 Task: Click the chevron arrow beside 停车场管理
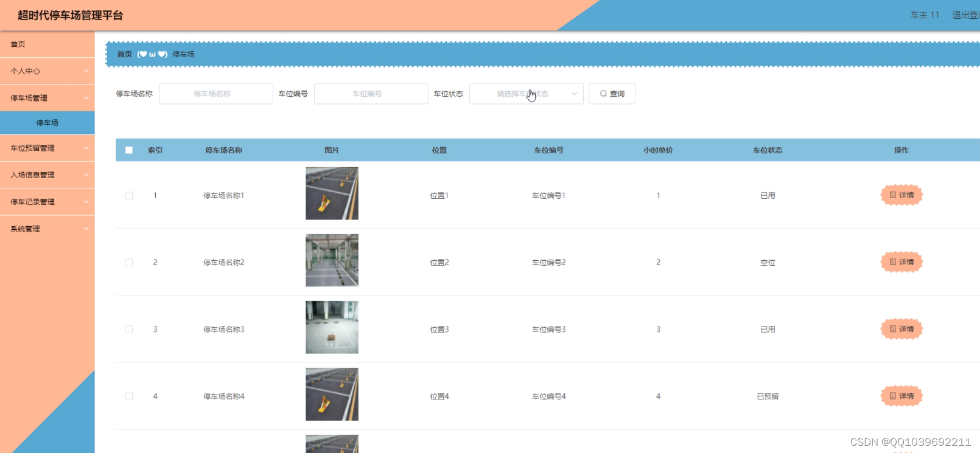86,98
